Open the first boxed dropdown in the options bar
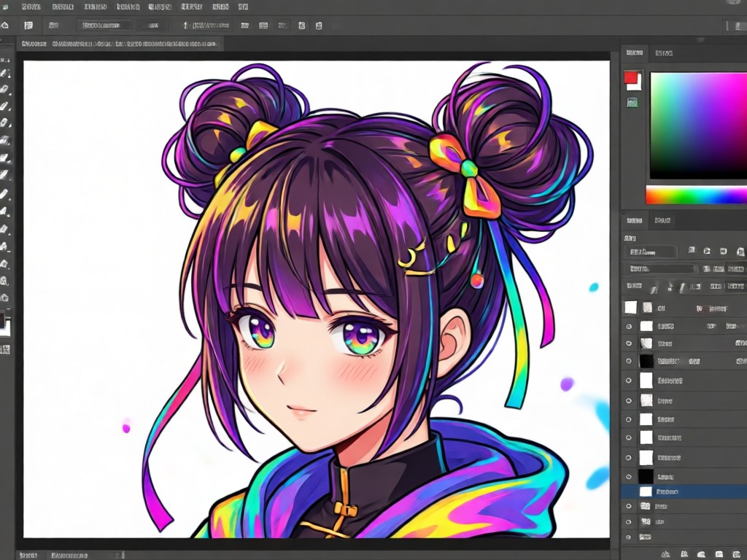Image resolution: width=747 pixels, height=560 pixels. [x=105, y=26]
